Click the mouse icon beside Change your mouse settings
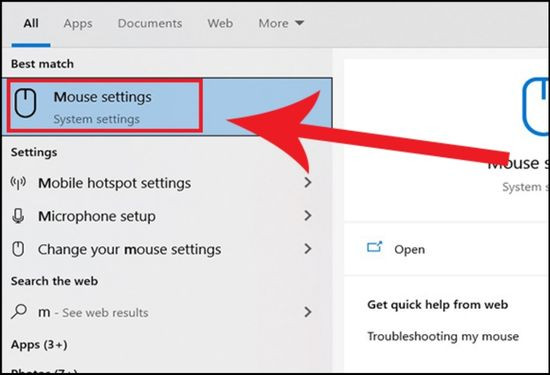Viewport: 550px width, 375px height. pos(18,249)
